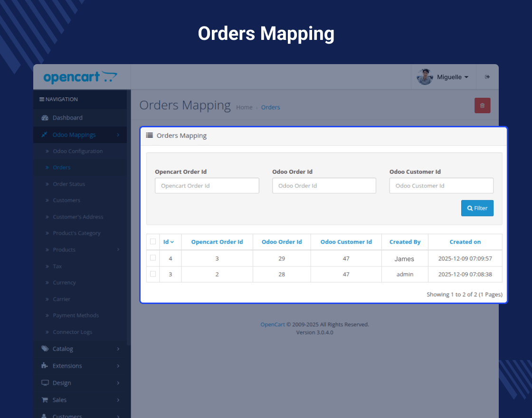
Task: Click the Orders breadcrumb link
Action: tap(270, 107)
